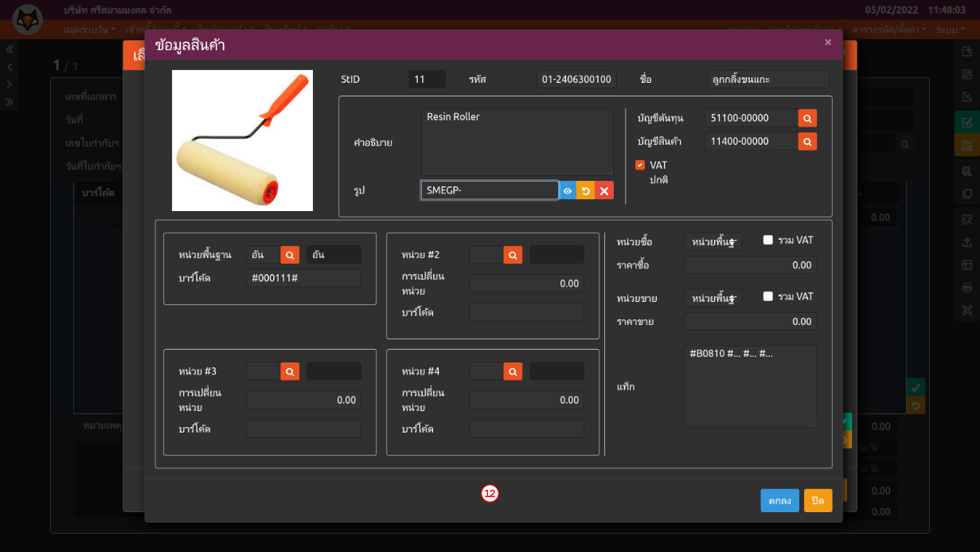The width and height of the screenshot is (980, 552).
Task: Click the การเปลี่ยนหน่วย field of หน่วย #2
Action: 526,284
